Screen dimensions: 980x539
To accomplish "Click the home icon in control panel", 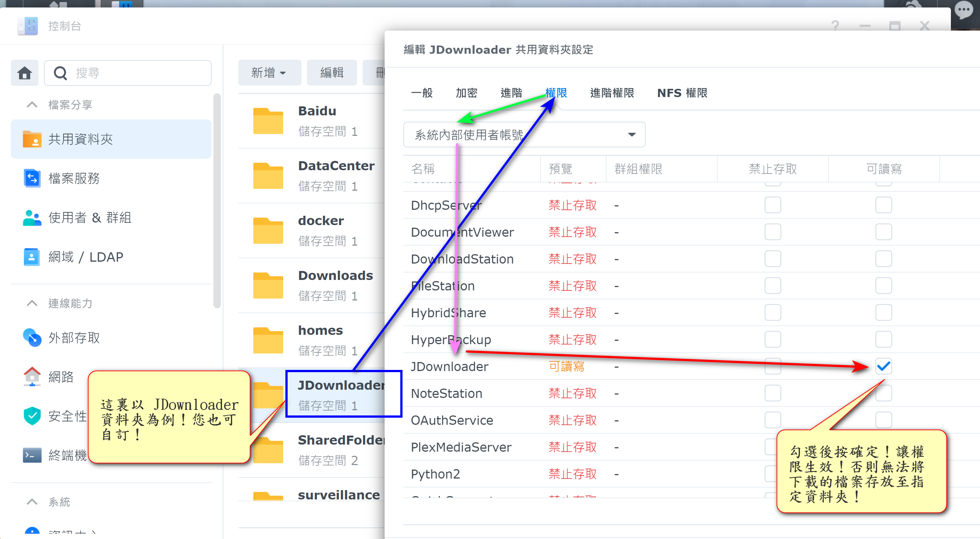I will click(25, 73).
